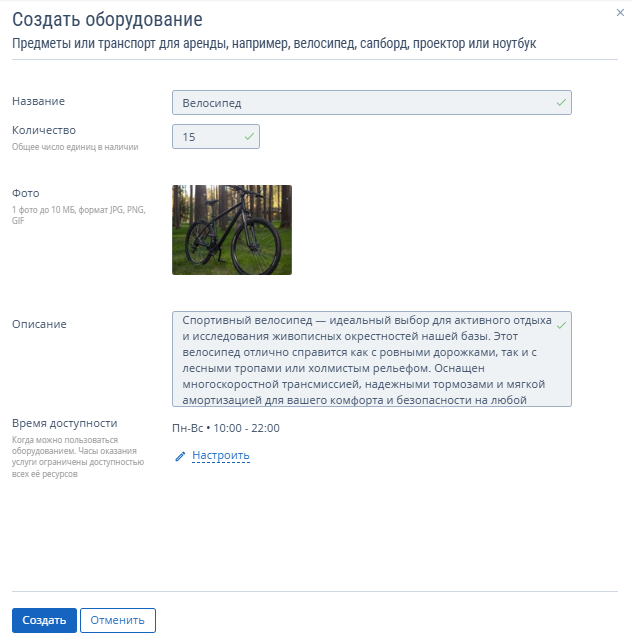Click into the Описание text area
The height and width of the screenshot is (641, 632).
[x=372, y=359]
